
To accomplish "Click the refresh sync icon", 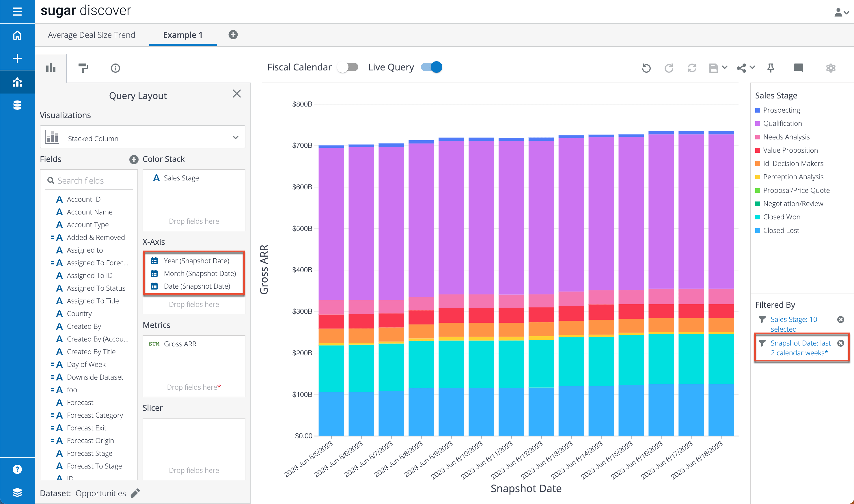I will pos(692,68).
